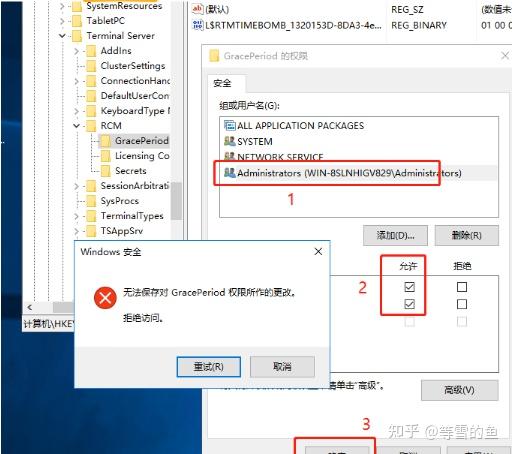This screenshot has width=512, height=454.
Task: Click the ClusterSettings key label
Action: (133, 66)
